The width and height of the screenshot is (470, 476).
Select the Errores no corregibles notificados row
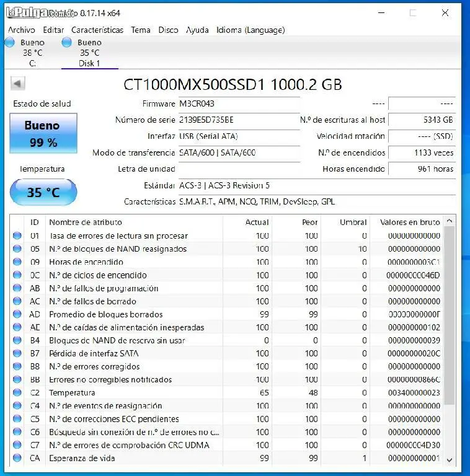(x=226, y=379)
